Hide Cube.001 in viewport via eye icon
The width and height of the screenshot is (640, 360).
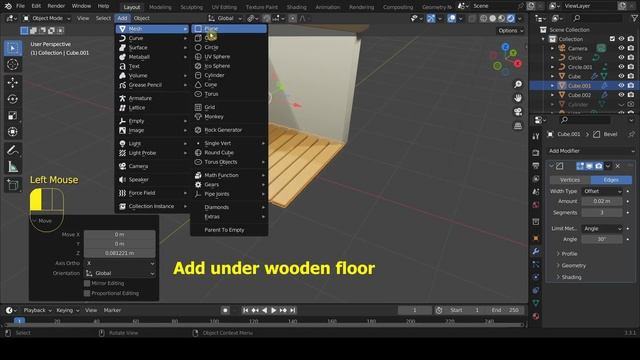point(621,85)
